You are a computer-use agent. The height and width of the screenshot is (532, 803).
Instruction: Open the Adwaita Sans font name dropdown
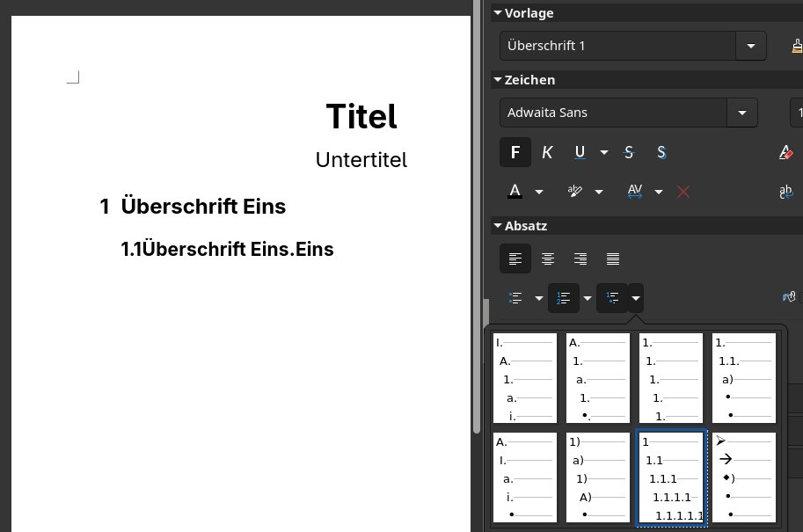(x=741, y=113)
